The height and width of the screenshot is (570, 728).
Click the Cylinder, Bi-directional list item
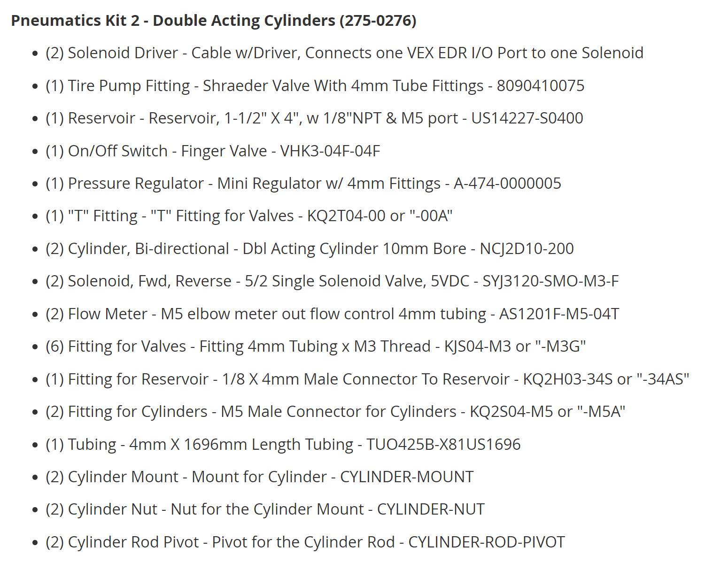tap(309, 249)
